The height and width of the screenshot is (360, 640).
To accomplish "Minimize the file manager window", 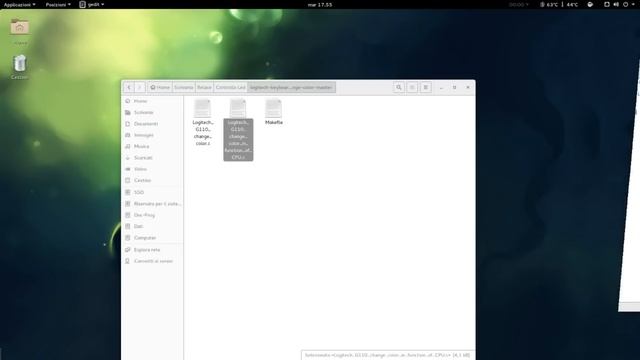I will tap(441, 87).
